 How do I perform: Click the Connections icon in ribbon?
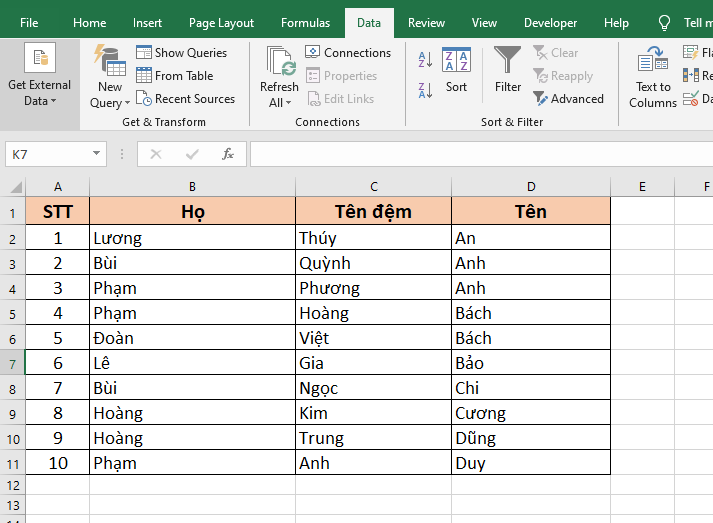coord(313,53)
